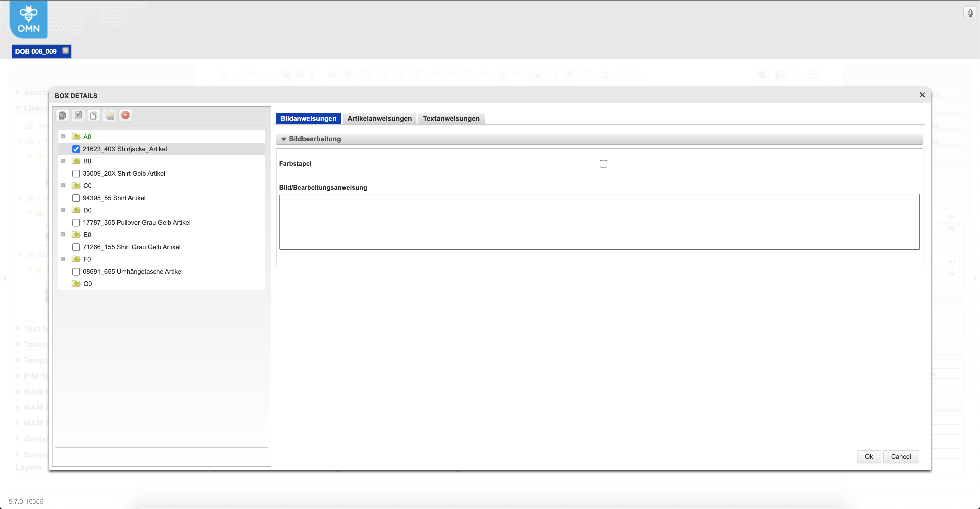Click the top-right lock icon

(x=970, y=13)
